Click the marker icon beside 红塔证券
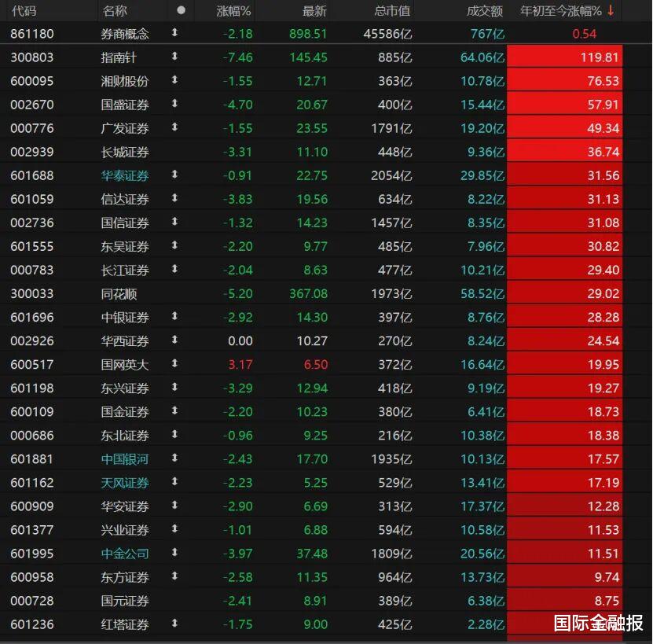 (174, 623)
